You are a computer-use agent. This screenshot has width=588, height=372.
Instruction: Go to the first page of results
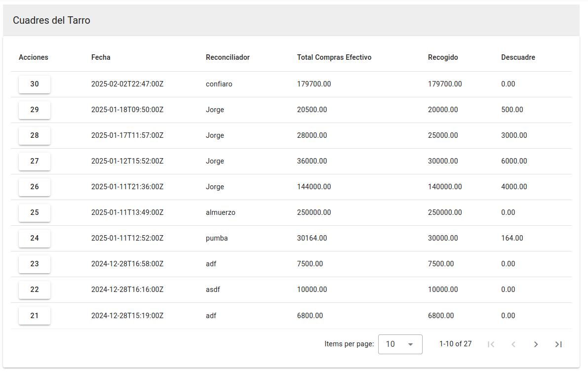[491, 344]
